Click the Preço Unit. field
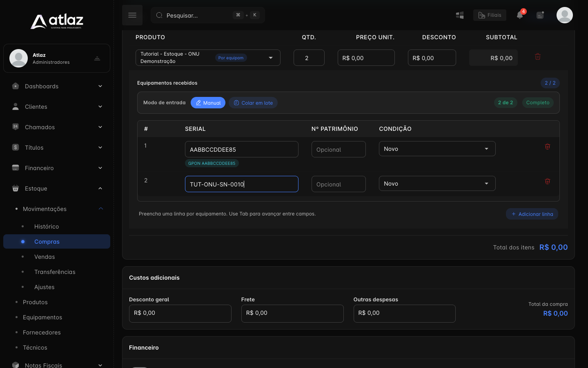Image resolution: width=588 pixels, height=368 pixels. coord(366,58)
